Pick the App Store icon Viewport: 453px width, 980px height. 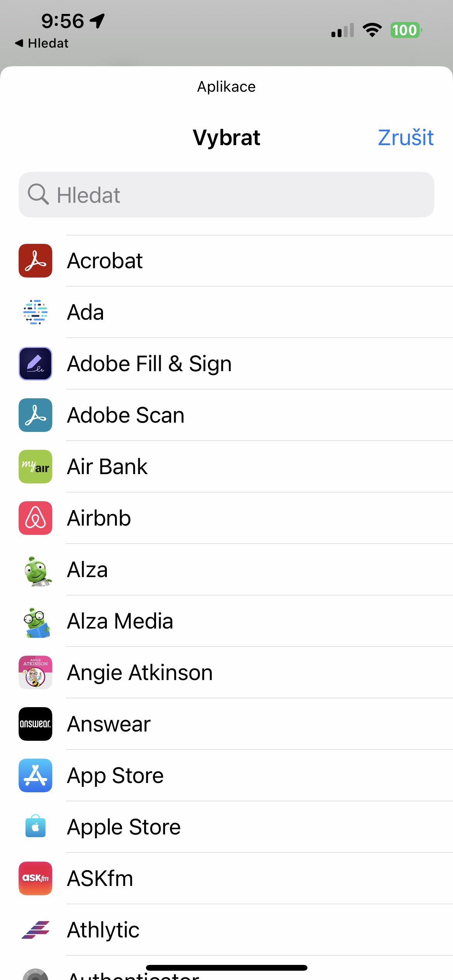(x=35, y=775)
